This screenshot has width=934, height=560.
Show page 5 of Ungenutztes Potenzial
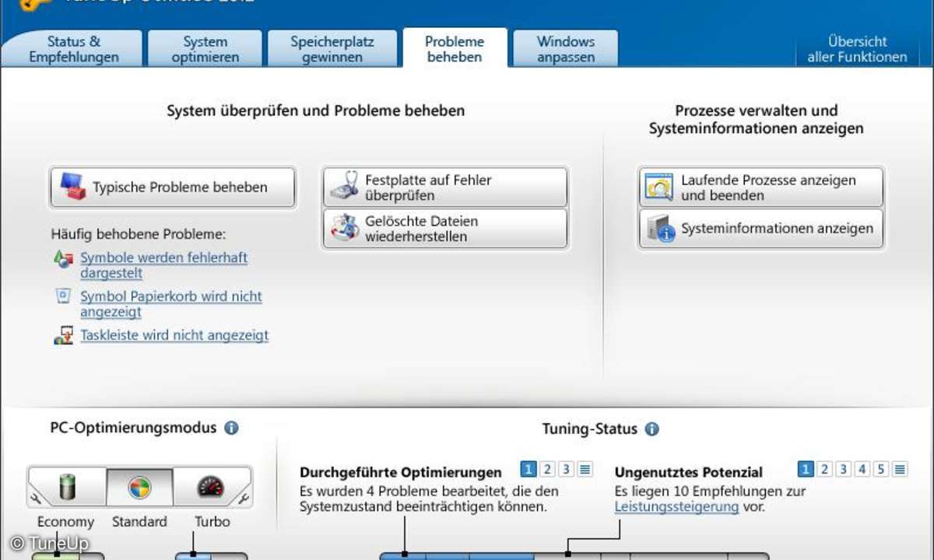(x=880, y=469)
